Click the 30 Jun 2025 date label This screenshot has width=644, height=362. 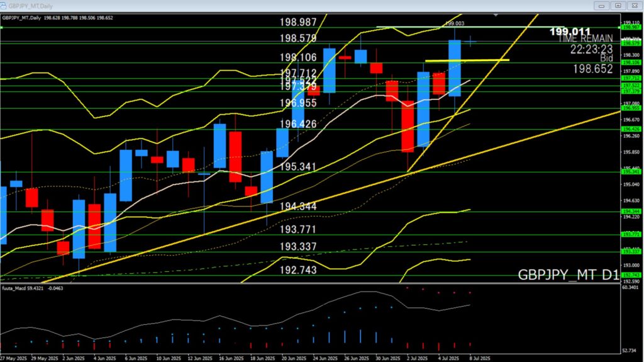[x=388, y=359]
